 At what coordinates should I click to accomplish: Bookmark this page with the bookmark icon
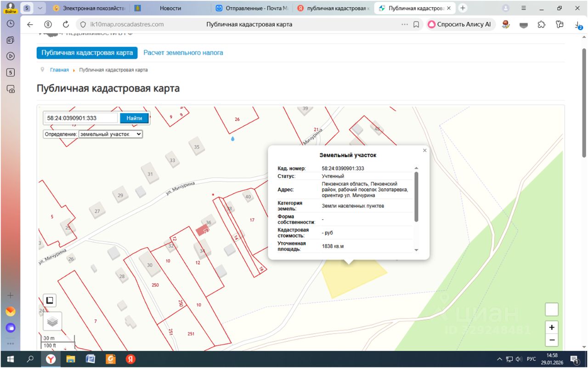416,24
